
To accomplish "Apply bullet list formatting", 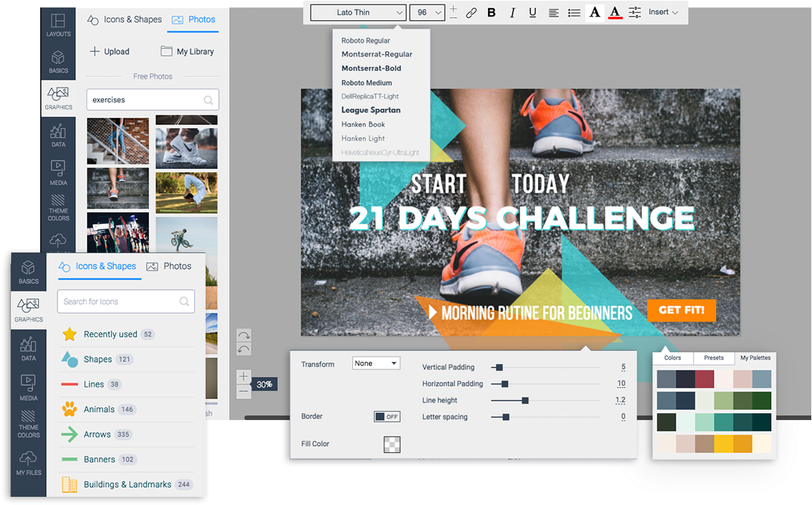I will tap(574, 13).
